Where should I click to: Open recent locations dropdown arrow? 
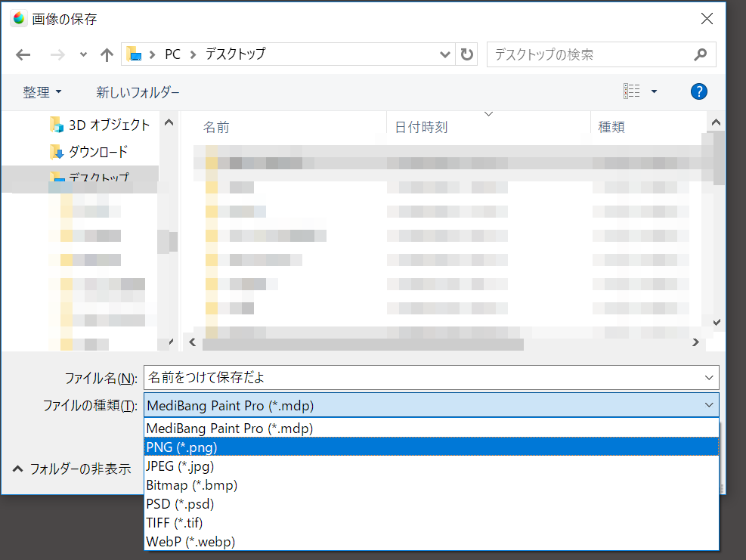point(83,54)
